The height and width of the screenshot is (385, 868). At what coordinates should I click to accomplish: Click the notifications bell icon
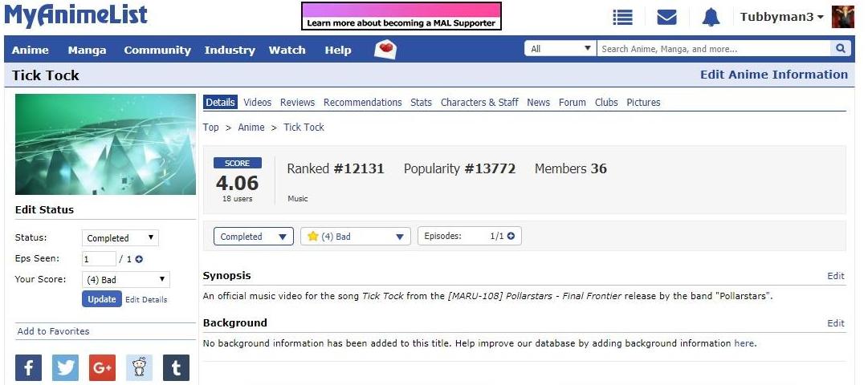711,18
